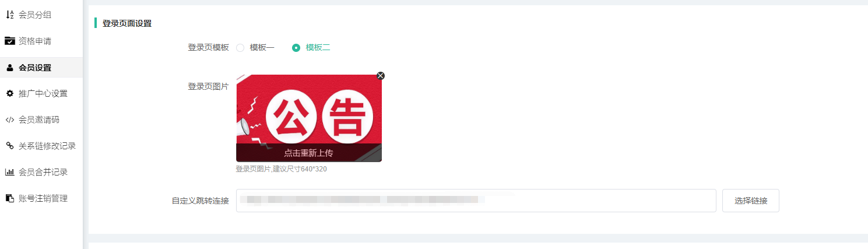868x249 pixels.
Task: Open the 会员分组 menu item
Action: pyautogui.click(x=35, y=15)
